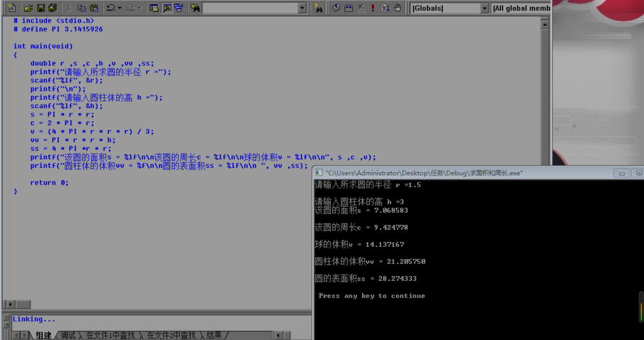The height and width of the screenshot is (340, 644).
Task: Open a file using the folder icon
Action: [28, 7]
